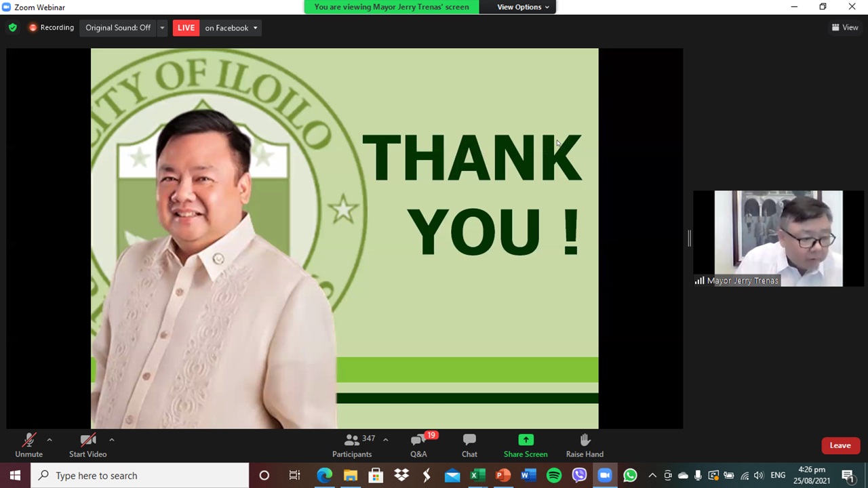Expand the Original Sound dropdown arrow
Screen dimensions: 868x488
[x=162, y=28]
